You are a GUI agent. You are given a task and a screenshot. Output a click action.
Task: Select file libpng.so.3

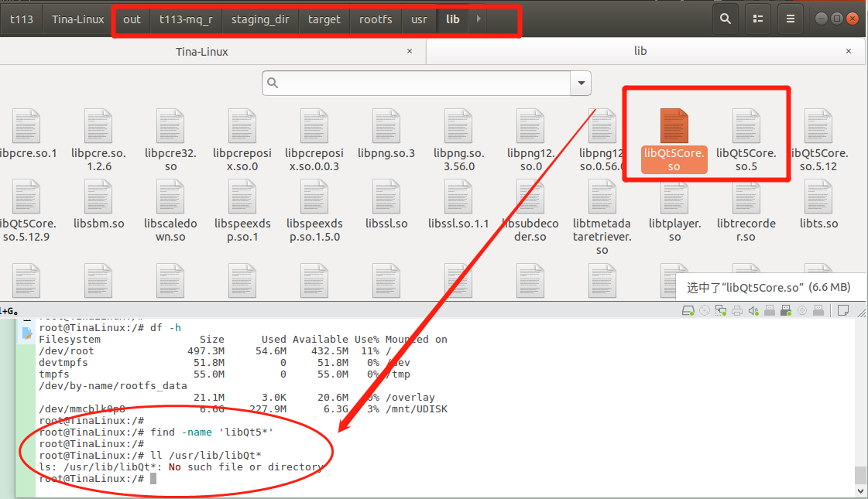point(386,135)
